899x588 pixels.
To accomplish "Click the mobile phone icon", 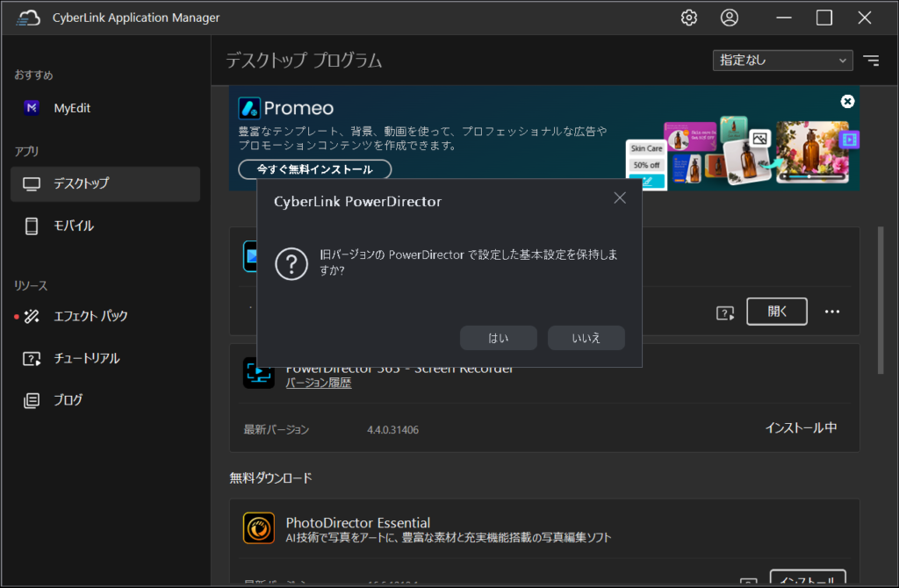I will [x=32, y=226].
